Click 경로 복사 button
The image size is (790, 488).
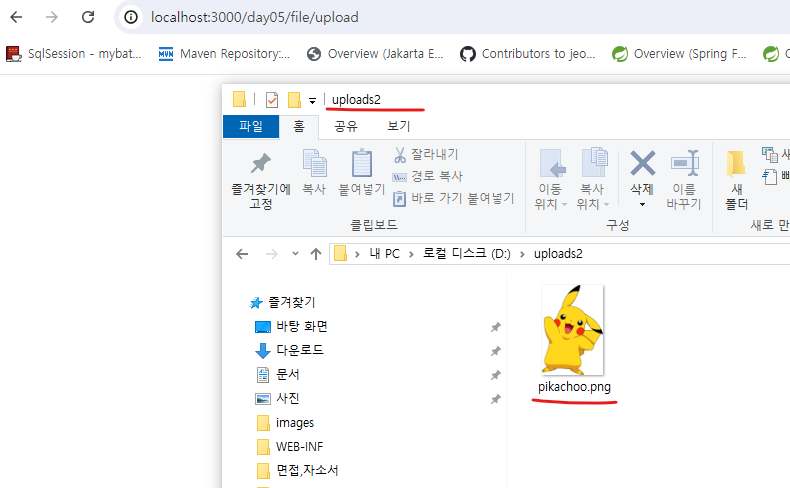point(427,176)
